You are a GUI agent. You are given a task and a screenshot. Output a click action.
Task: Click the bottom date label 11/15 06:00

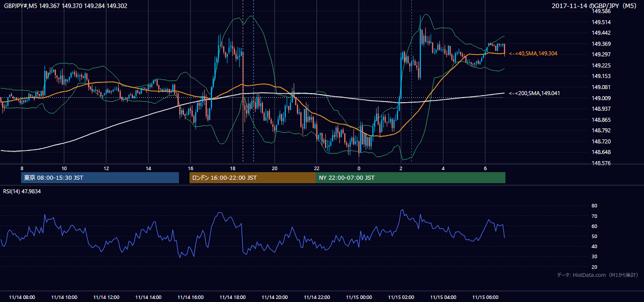[x=486, y=297]
